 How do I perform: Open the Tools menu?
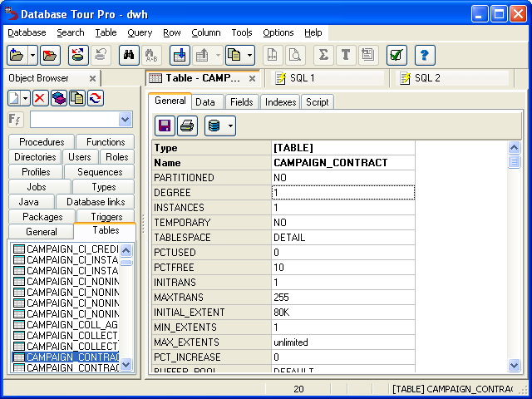pos(242,32)
